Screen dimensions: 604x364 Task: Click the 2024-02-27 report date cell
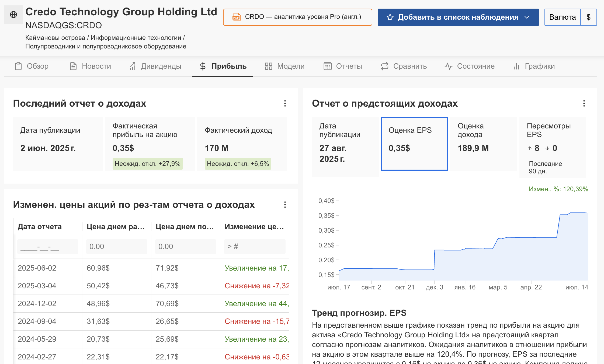click(47, 356)
